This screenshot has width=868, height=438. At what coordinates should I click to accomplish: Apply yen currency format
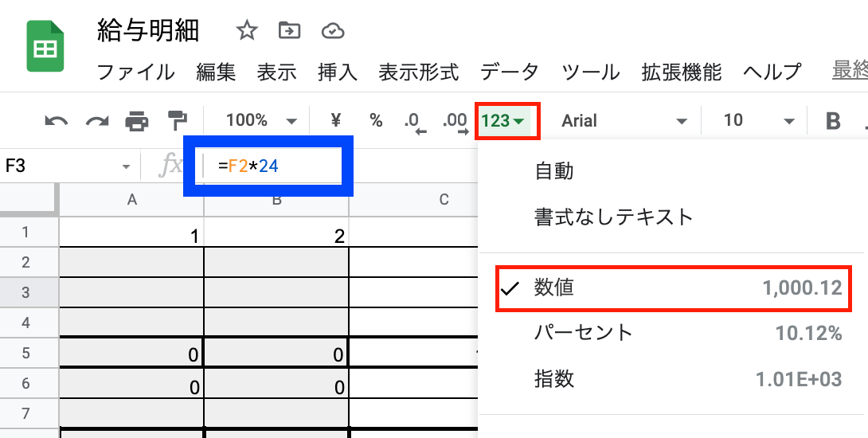click(335, 120)
